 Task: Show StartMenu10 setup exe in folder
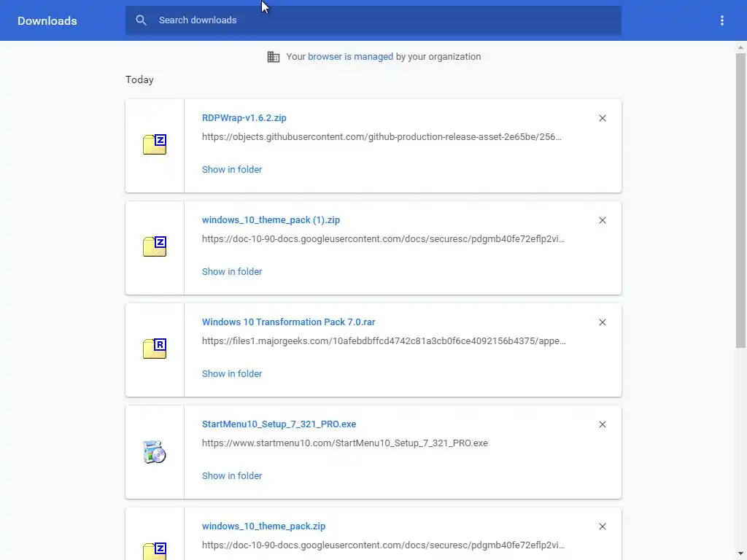231,475
